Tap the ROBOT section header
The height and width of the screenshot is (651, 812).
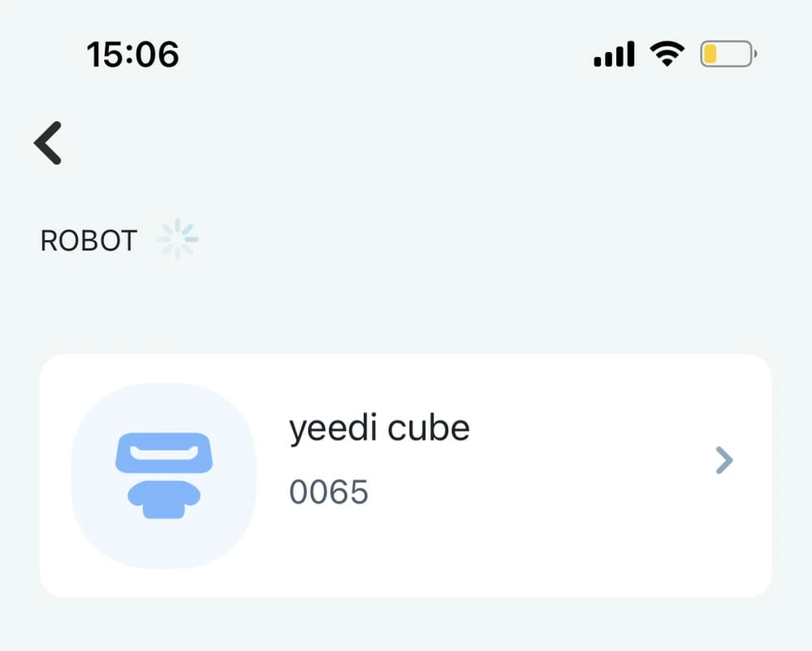click(x=89, y=241)
